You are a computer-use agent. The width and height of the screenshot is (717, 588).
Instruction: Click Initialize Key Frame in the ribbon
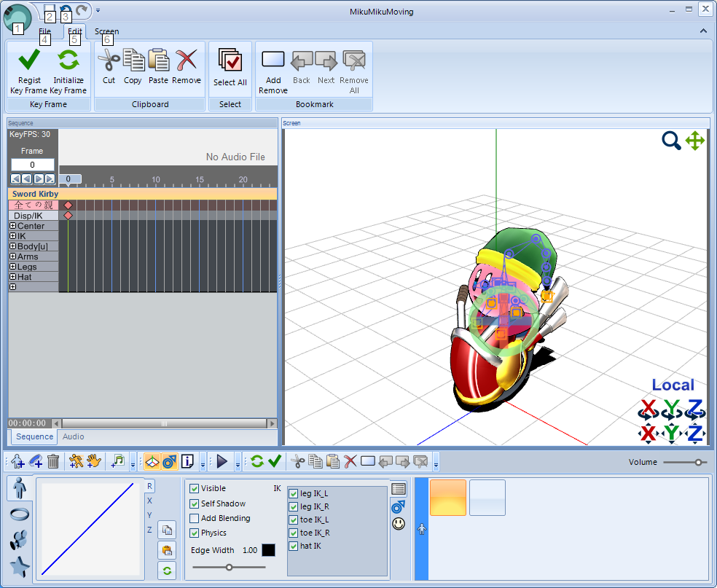tap(68, 71)
